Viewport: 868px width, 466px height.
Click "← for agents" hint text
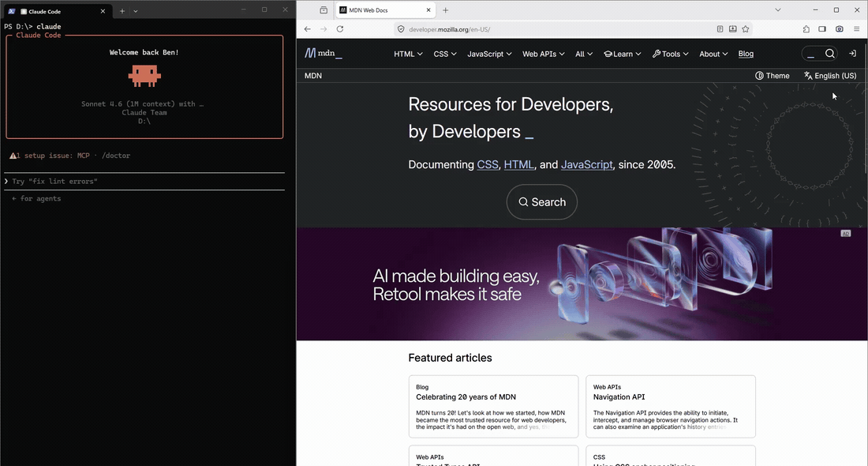36,198
